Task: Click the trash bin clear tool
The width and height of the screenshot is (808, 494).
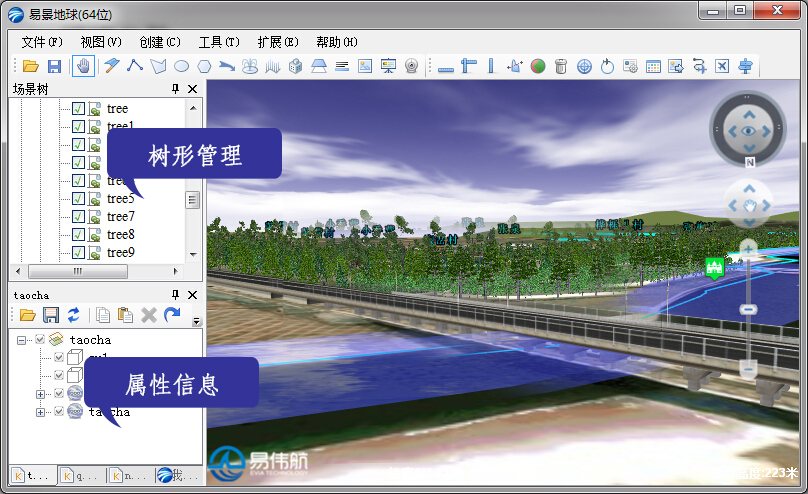Action: (x=561, y=66)
